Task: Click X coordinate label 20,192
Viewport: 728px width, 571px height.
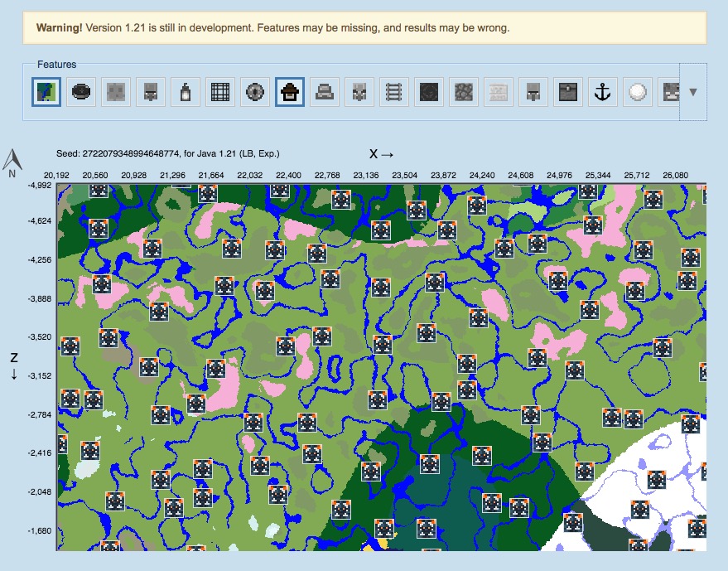Action: pos(56,176)
